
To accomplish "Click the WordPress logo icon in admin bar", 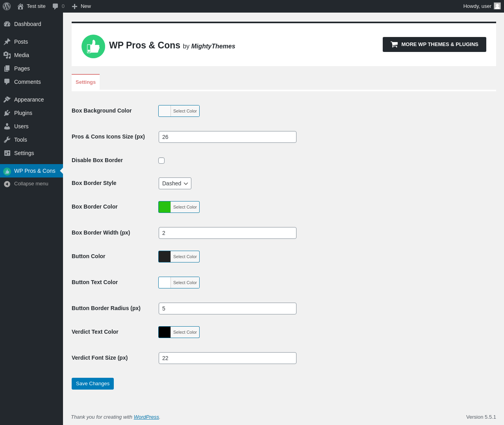I will [7, 6].
